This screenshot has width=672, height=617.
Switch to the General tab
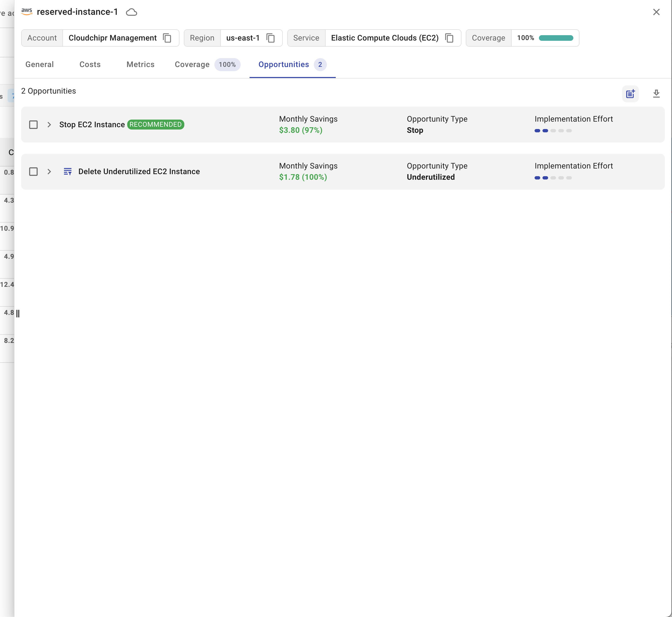click(x=40, y=65)
